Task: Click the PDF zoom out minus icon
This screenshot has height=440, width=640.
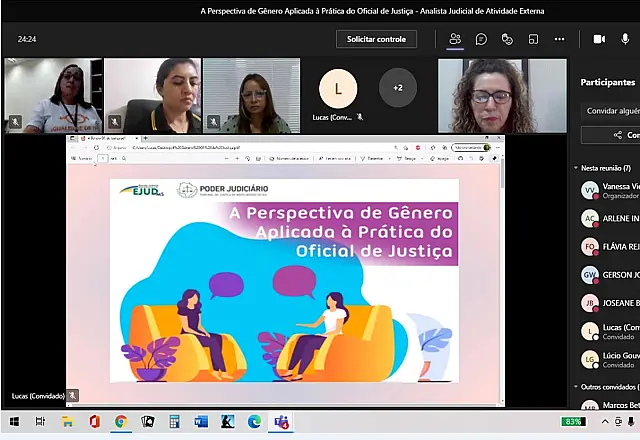Action: pos(227,158)
